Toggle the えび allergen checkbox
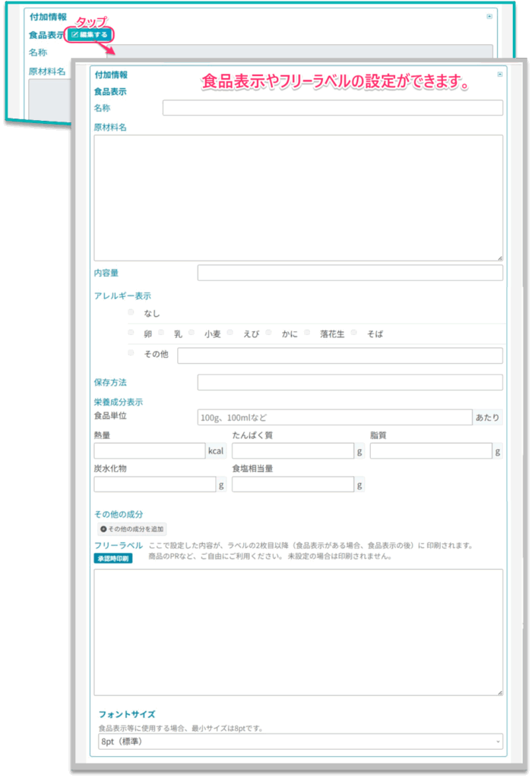This screenshot has height=778, width=532. [230, 333]
